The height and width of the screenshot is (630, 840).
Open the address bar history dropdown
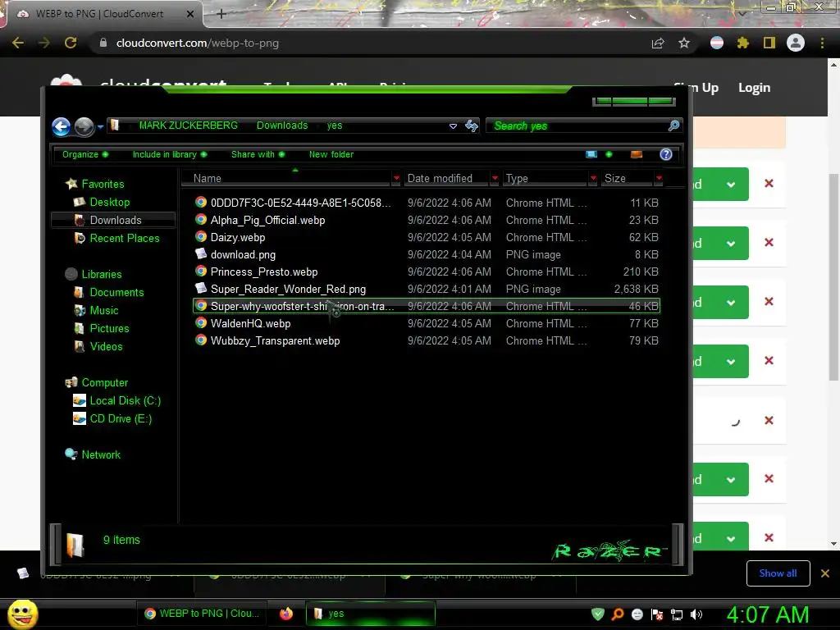(453, 126)
